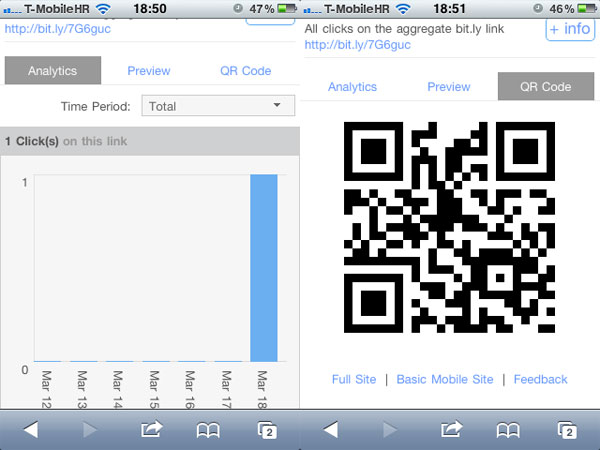Tap 46% battery percentage text
The image size is (600, 450).
[562, 8]
